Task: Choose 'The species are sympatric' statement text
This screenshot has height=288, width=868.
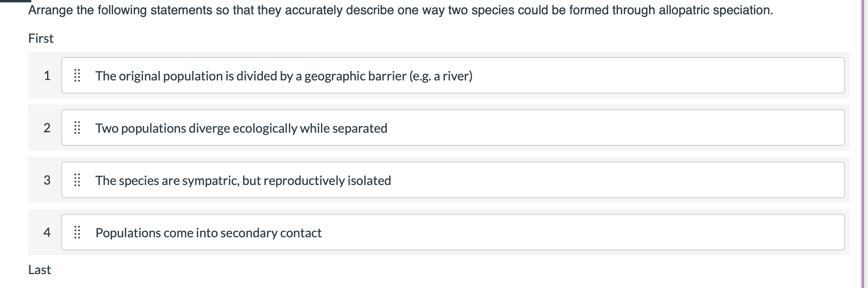Action: click(243, 181)
